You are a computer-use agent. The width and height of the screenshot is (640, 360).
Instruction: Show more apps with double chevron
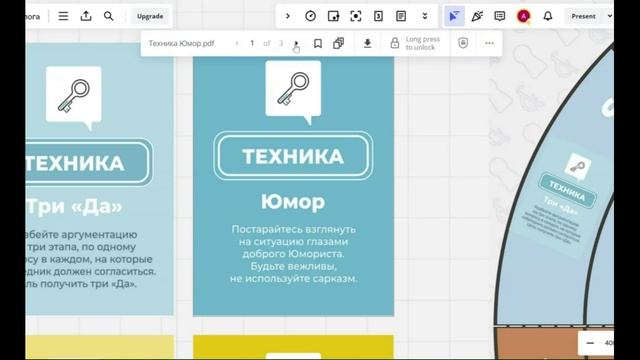tap(425, 16)
